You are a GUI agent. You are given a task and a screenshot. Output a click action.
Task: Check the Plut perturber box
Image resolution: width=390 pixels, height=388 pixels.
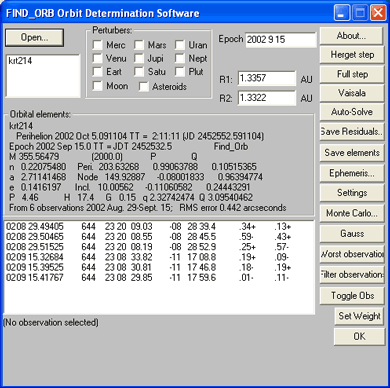tap(180, 72)
